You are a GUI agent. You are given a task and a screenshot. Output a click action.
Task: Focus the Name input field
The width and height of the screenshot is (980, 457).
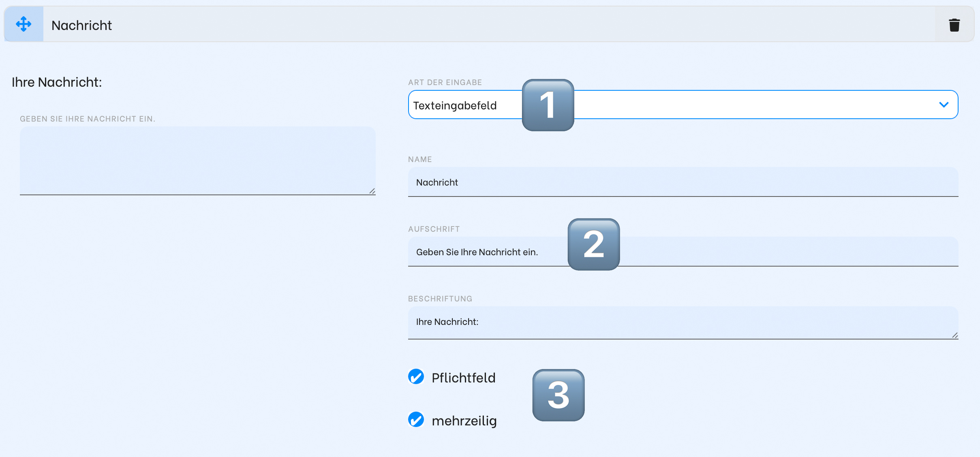[683, 182]
